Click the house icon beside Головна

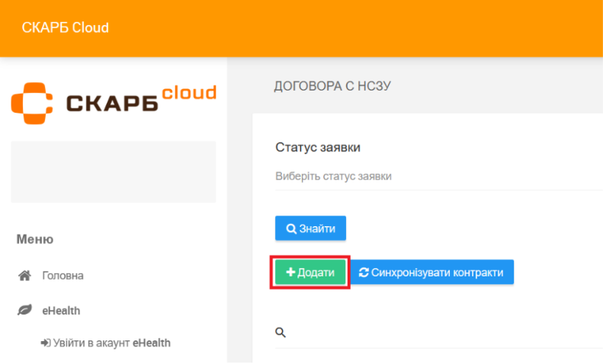point(24,276)
